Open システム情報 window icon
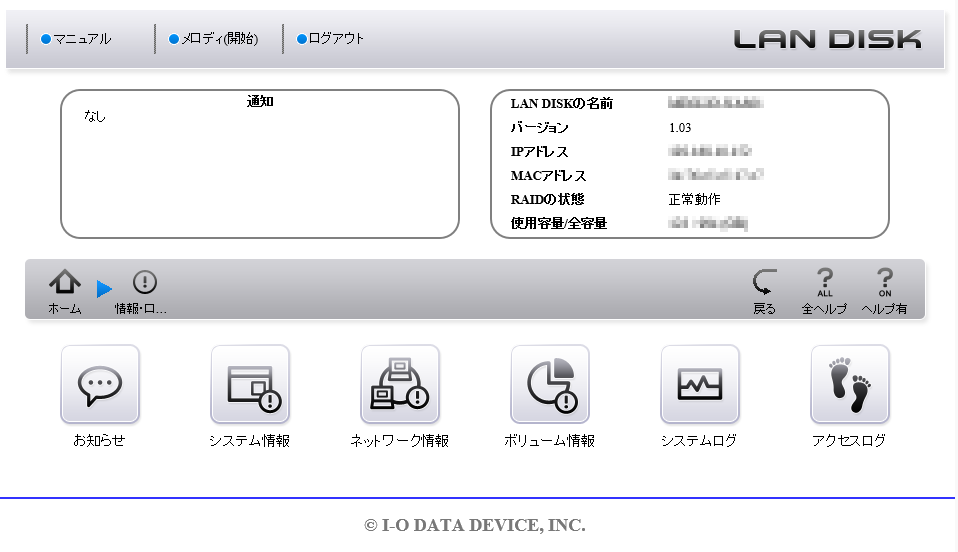The width and height of the screenshot is (958, 552). (250, 385)
